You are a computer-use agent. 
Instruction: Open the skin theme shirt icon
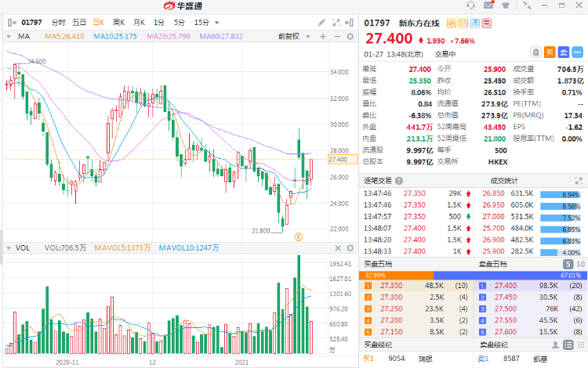pyautogui.click(x=506, y=5)
